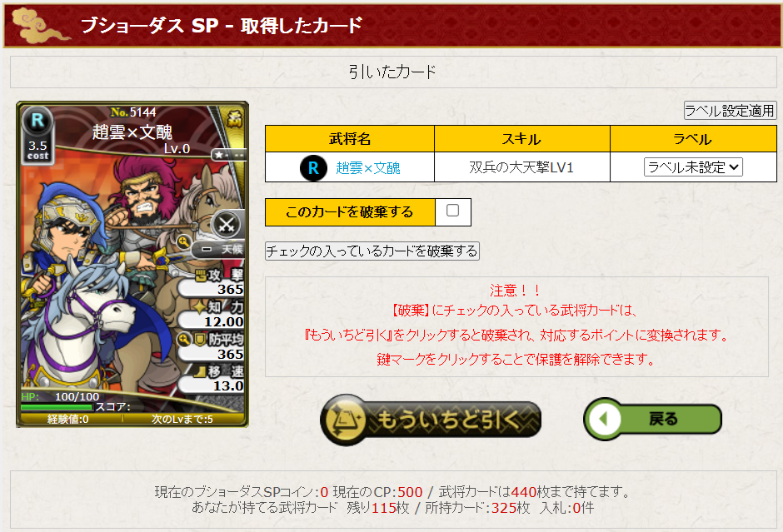Click the gold cloud emblem in the header

[39, 25]
